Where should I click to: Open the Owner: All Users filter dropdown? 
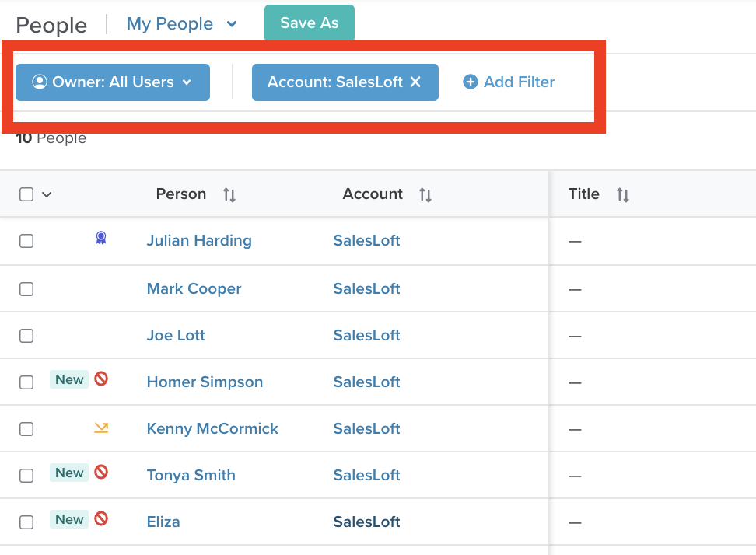[112, 82]
